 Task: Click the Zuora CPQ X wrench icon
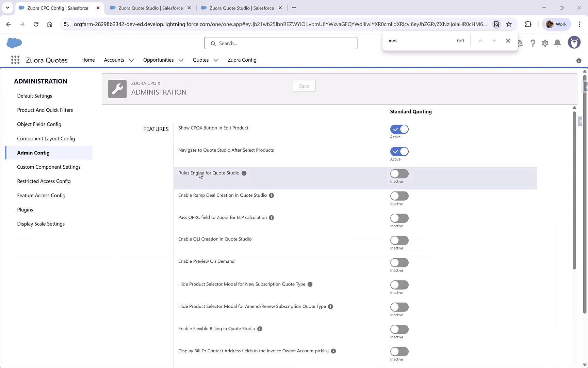(x=117, y=89)
